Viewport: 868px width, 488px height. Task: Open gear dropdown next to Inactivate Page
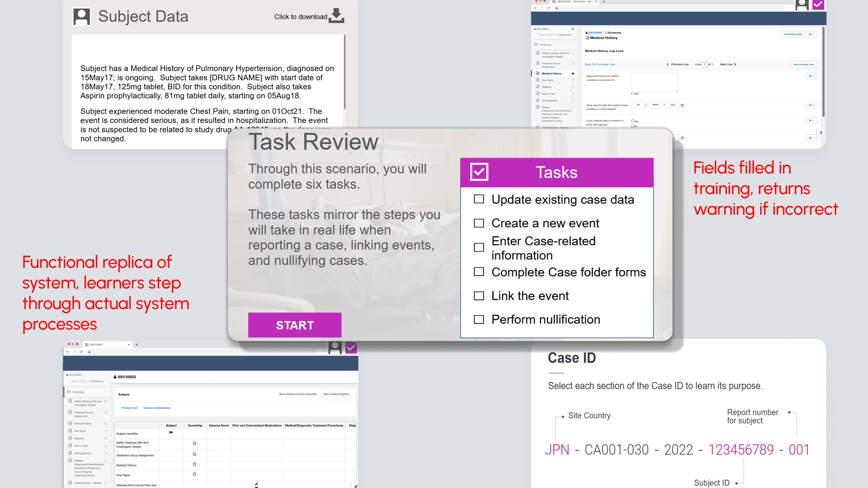pos(811,34)
